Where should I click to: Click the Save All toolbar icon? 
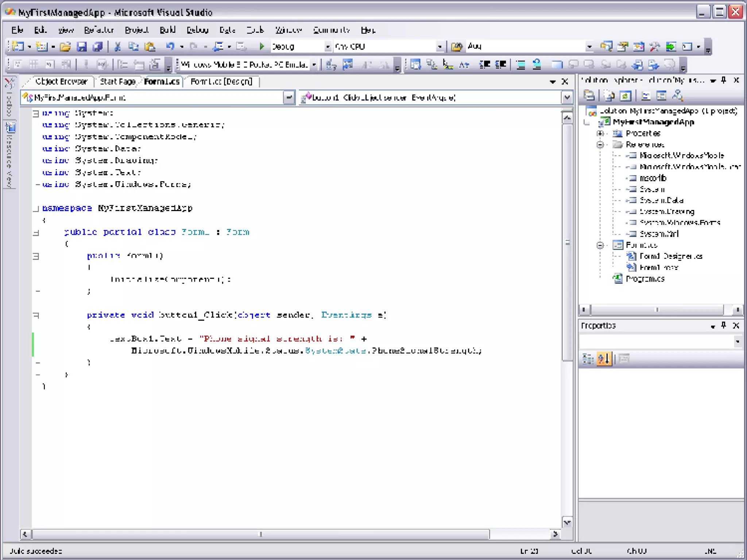pyautogui.click(x=97, y=46)
